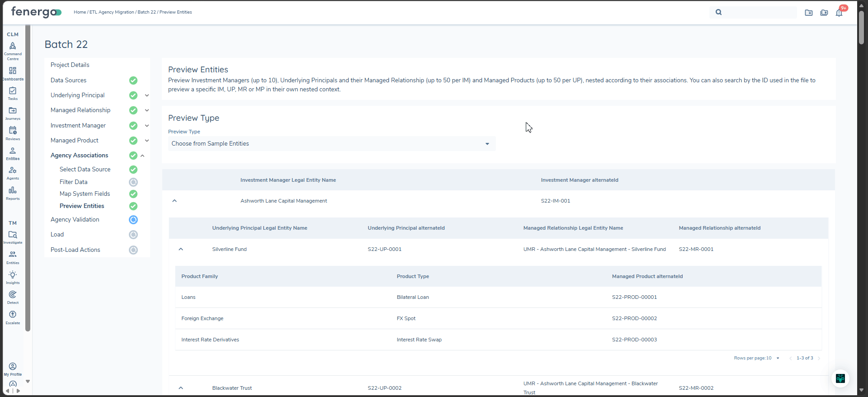Expand the Underlying Principal step

click(x=147, y=95)
